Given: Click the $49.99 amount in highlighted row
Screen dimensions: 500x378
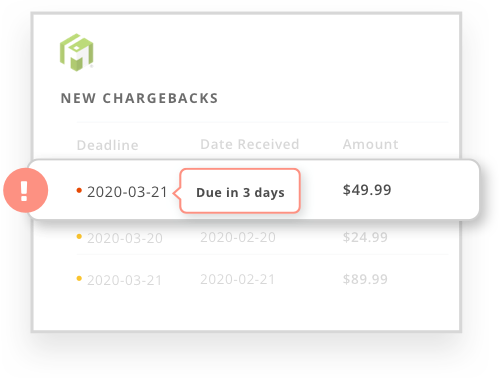Looking at the screenshot, I should point(367,190).
